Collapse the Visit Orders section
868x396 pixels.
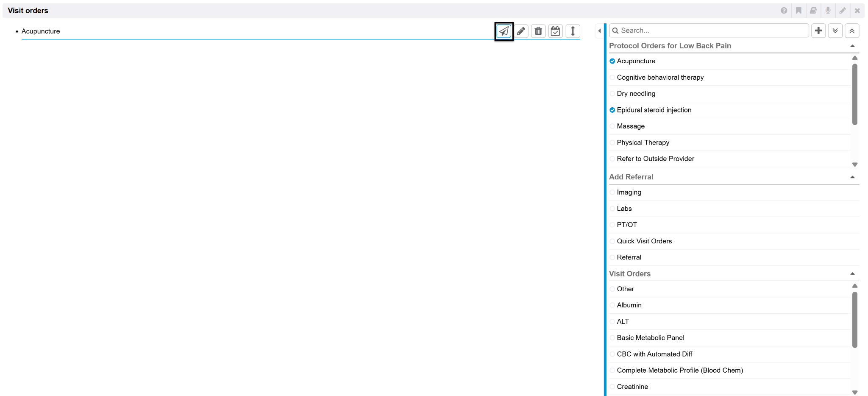point(852,274)
